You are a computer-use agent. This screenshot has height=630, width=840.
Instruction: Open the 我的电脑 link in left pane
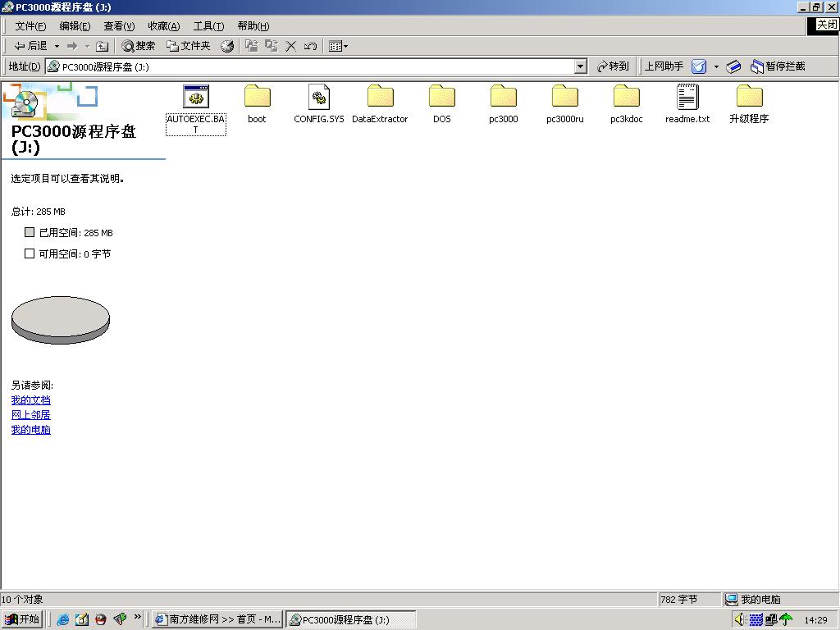coord(31,430)
